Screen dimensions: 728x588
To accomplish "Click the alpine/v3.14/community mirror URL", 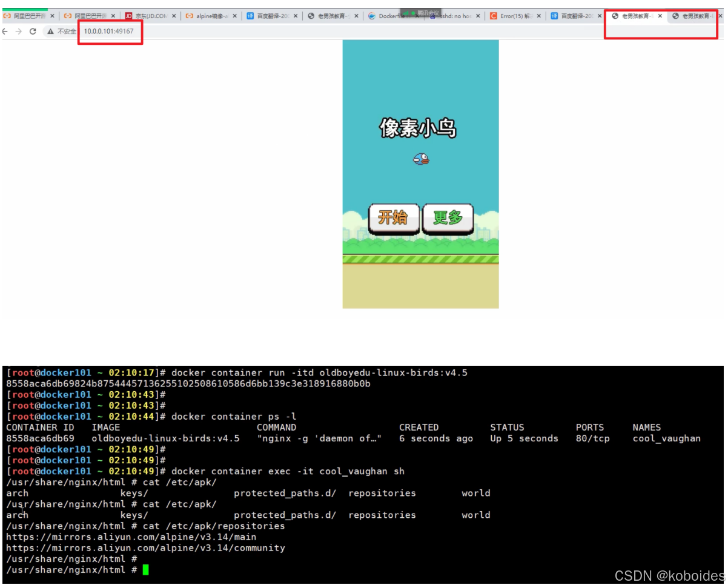I will coord(145,548).
